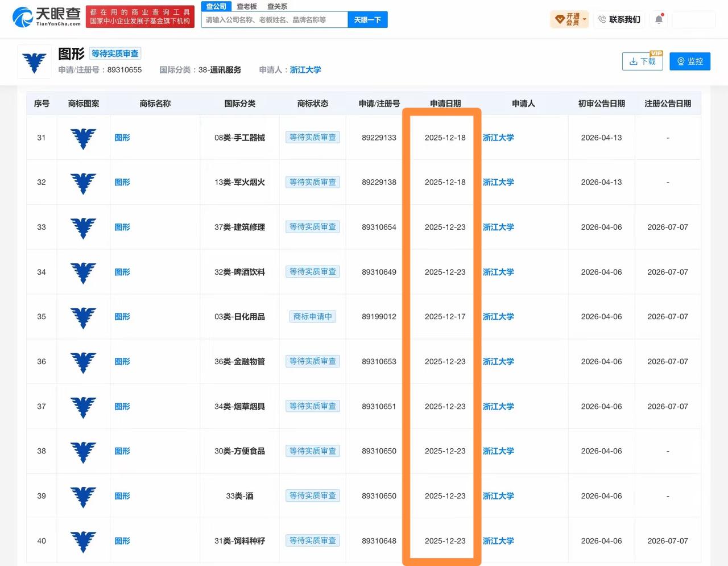
Task: Click the 监控 monitor button
Action: pos(690,61)
